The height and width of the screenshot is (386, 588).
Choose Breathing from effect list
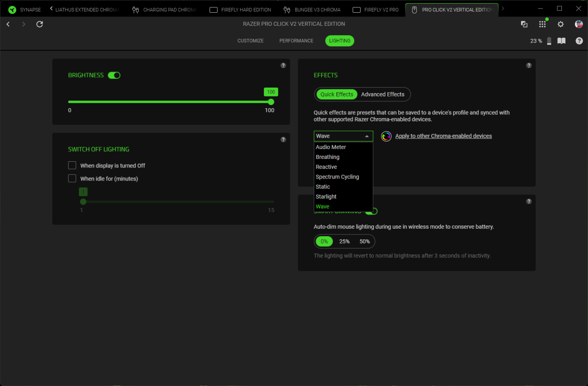(343, 157)
